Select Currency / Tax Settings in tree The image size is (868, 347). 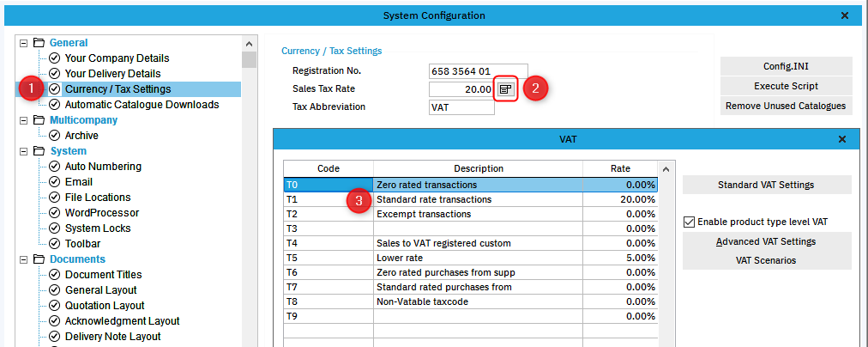118,89
